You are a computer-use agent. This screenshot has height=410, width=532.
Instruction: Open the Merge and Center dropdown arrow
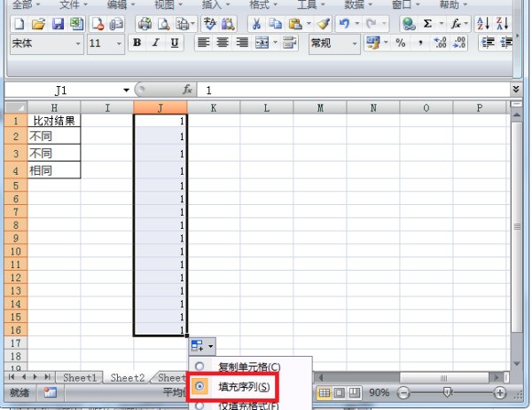pyautogui.click(x=275, y=43)
